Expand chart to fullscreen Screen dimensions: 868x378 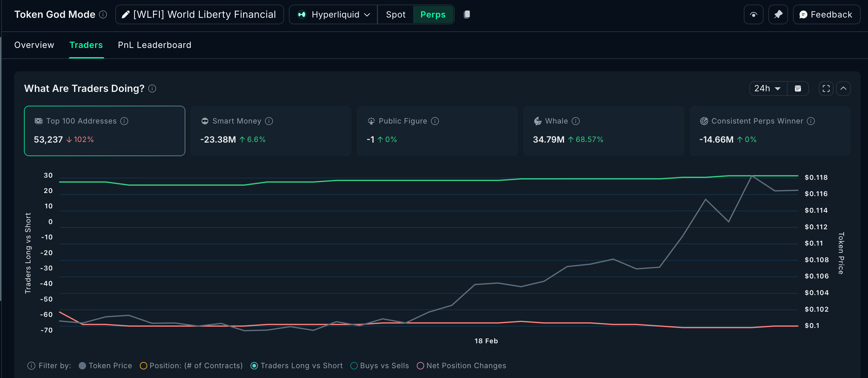coord(826,89)
